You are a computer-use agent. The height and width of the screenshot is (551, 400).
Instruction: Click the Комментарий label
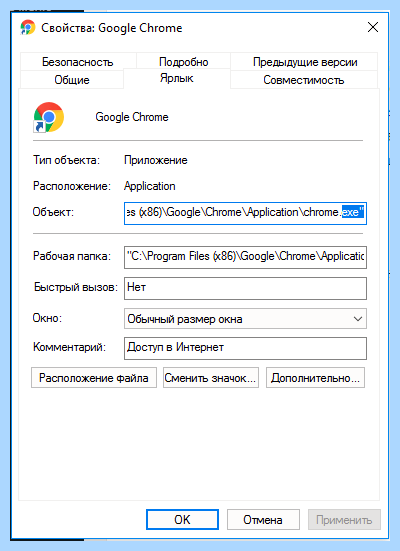[x=69, y=347]
